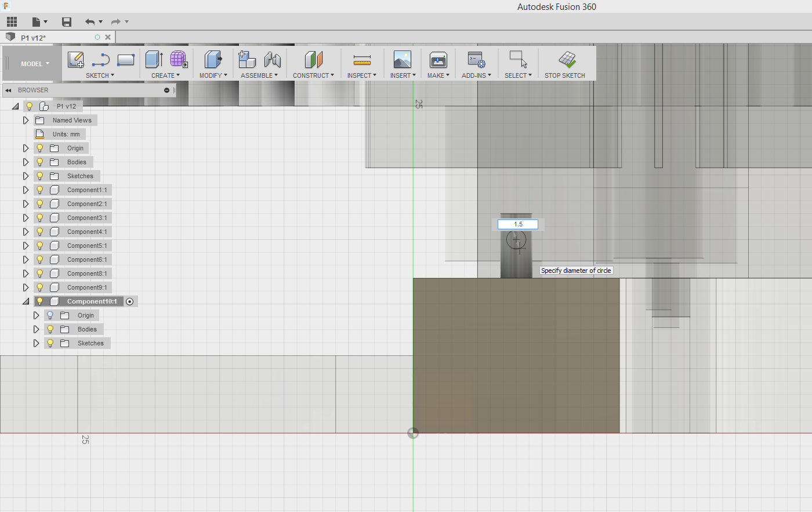
Task: Open the MODEL workspace dropdown
Action: coord(35,64)
